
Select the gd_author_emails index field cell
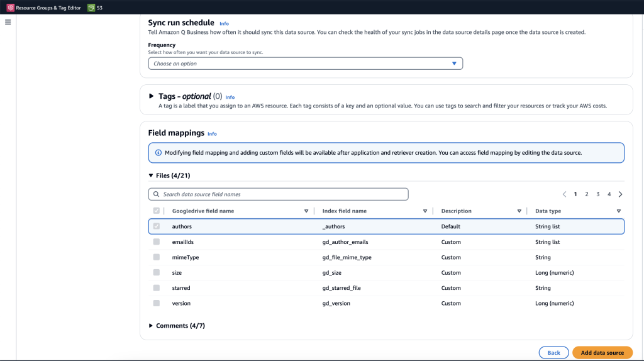pyautogui.click(x=345, y=242)
